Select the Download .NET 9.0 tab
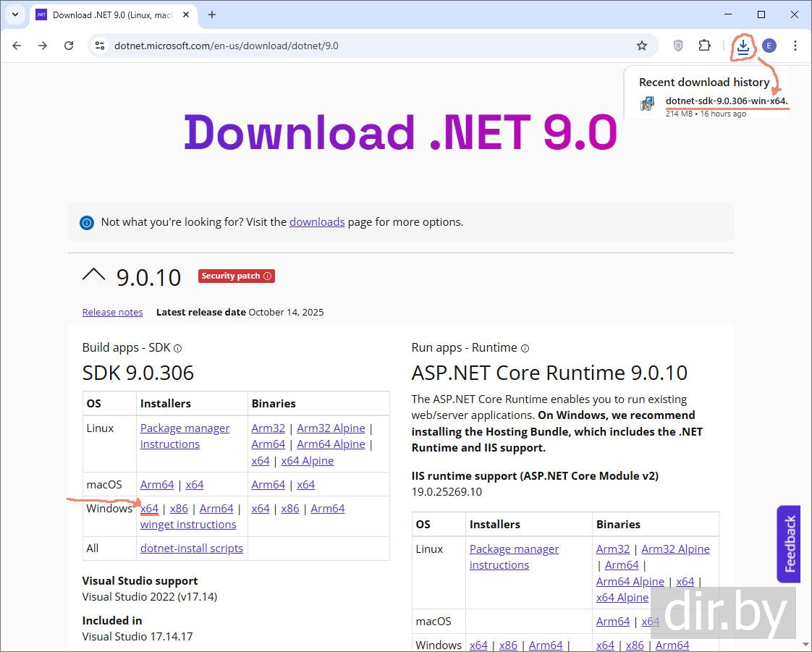Image resolution: width=812 pixels, height=652 pixels. (113, 15)
